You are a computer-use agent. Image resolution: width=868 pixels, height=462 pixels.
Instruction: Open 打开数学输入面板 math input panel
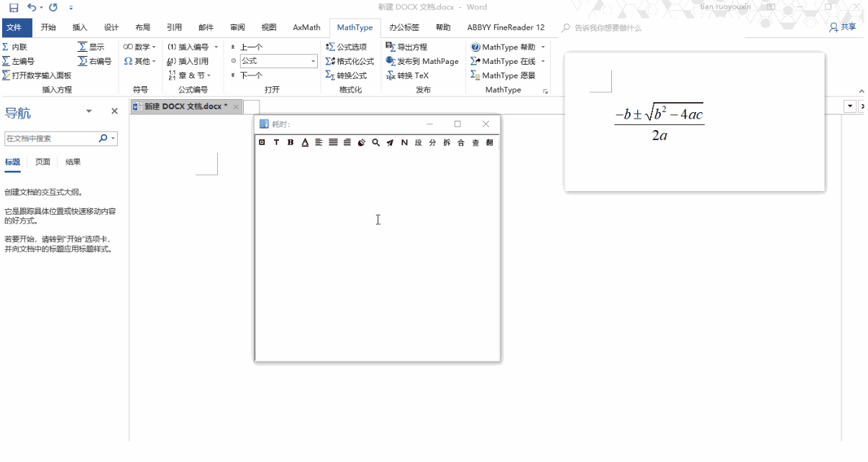coord(37,75)
